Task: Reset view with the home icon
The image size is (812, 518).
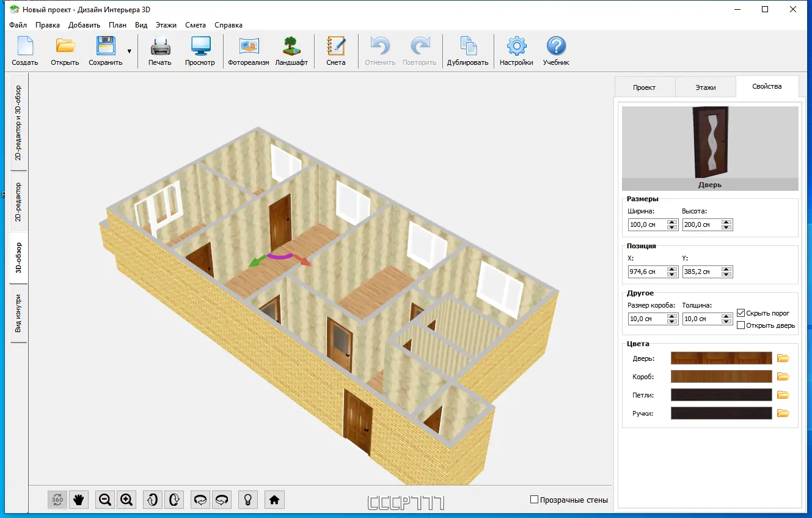Action: coord(274,500)
